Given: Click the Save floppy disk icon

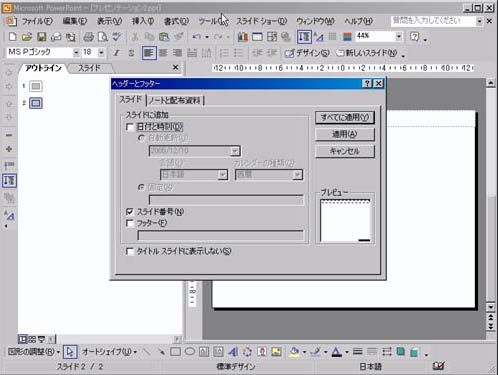Looking at the screenshot, I should (41, 37).
